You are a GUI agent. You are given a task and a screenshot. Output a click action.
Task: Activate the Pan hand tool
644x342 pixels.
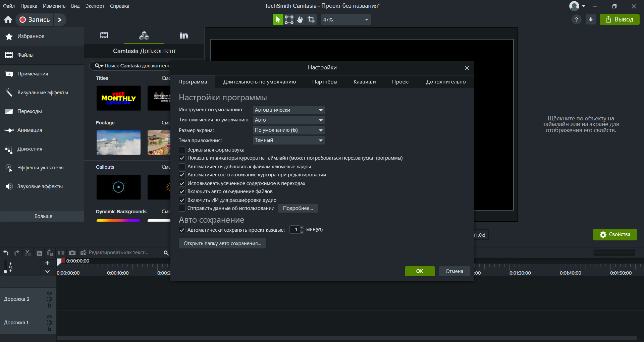click(x=300, y=20)
